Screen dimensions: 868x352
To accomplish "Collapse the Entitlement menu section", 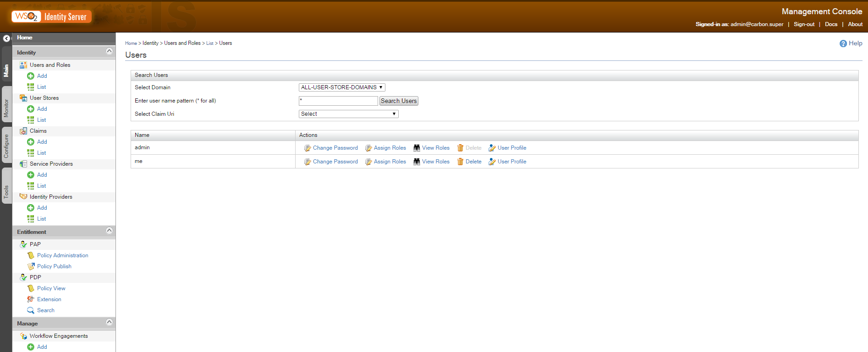I will [109, 231].
